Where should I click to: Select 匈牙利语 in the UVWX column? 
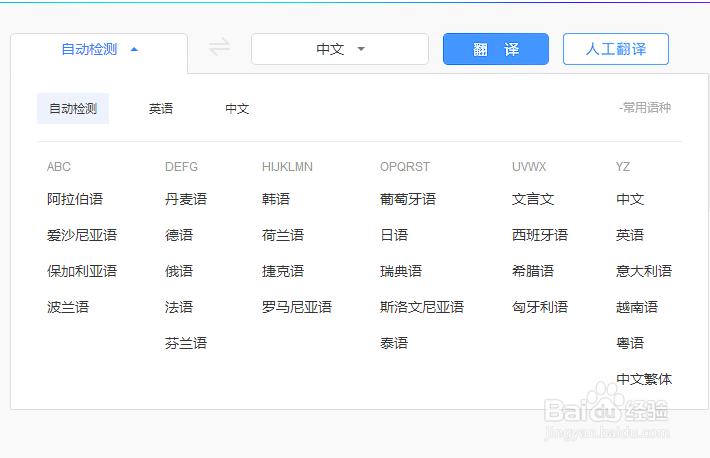click(540, 307)
